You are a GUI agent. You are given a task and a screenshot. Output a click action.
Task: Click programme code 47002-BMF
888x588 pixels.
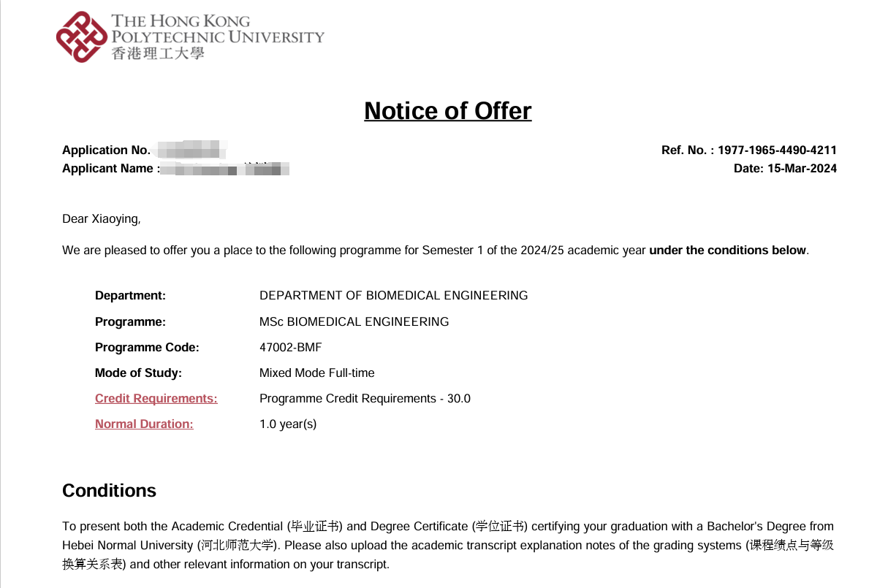290,347
